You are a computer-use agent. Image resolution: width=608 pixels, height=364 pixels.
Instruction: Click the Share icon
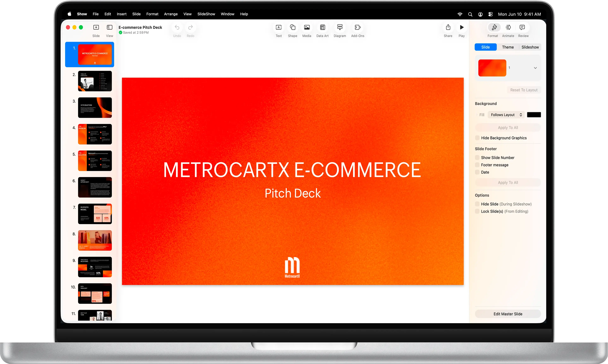tap(448, 27)
